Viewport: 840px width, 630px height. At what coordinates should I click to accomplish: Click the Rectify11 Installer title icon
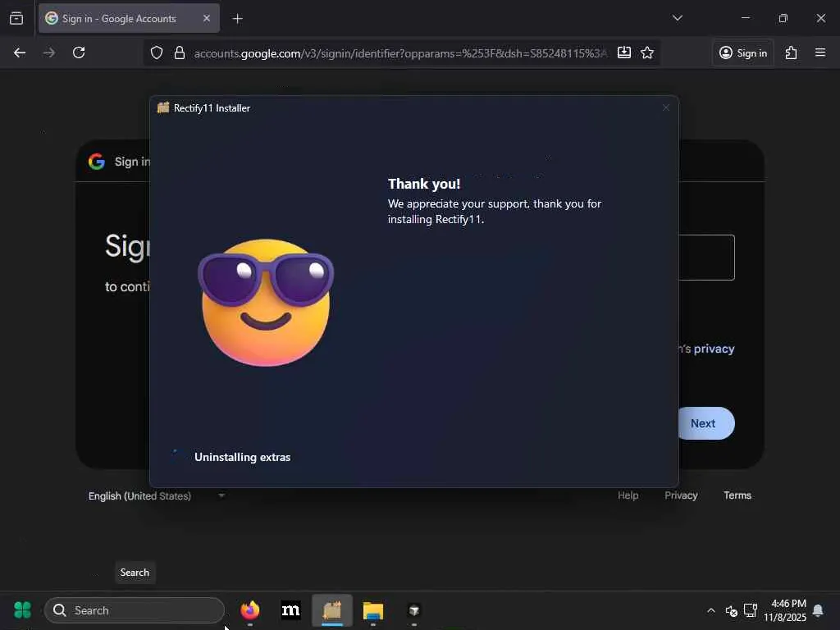click(x=163, y=107)
